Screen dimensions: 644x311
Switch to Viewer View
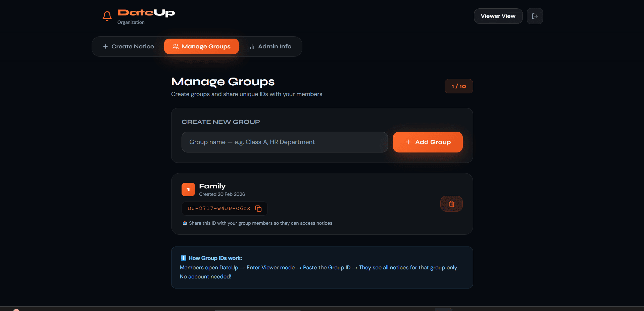(498, 16)
